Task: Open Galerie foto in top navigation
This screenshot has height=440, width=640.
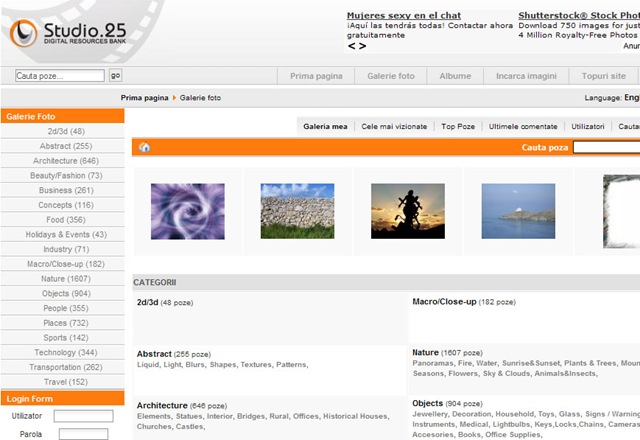Action: pyautogui.click(x=391, y=76)
